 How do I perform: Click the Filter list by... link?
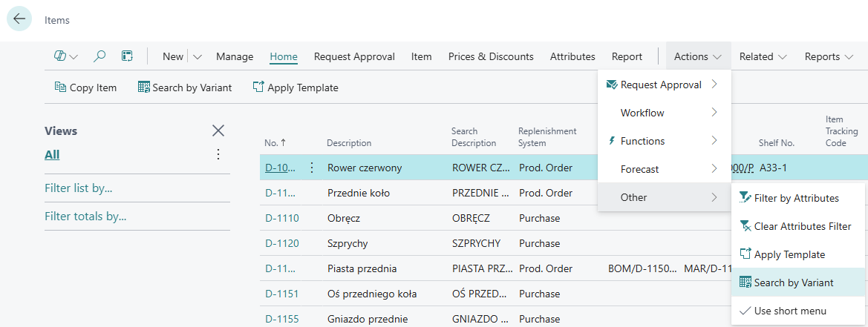(79, 188)
